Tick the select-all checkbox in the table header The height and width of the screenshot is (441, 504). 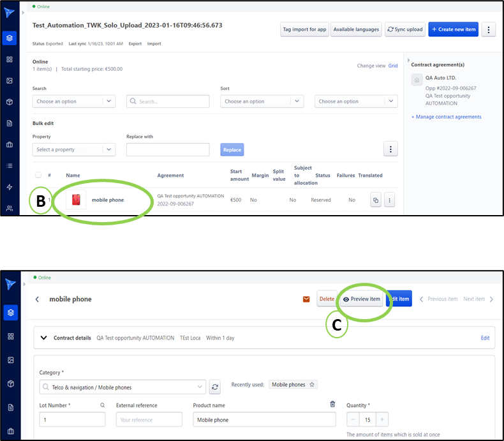tap(38, 175)
